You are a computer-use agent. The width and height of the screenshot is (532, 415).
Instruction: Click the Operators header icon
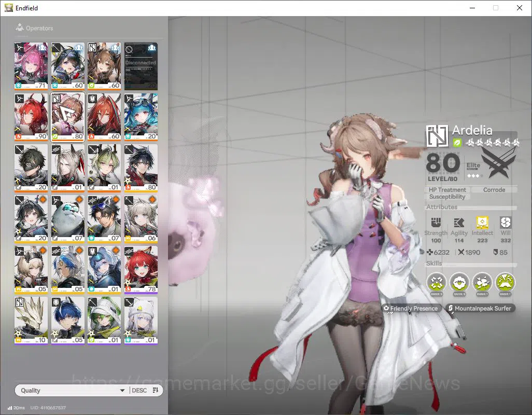[19, 27]
